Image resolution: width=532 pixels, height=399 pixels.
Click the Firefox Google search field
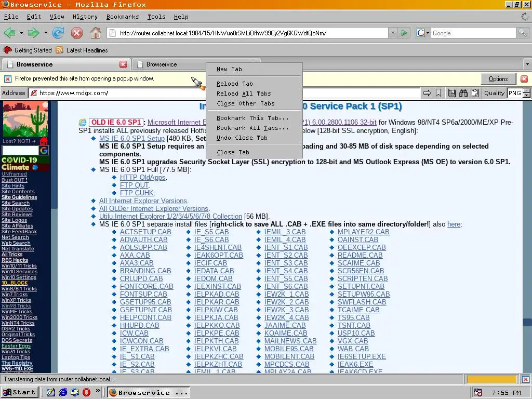click(473, 33)
